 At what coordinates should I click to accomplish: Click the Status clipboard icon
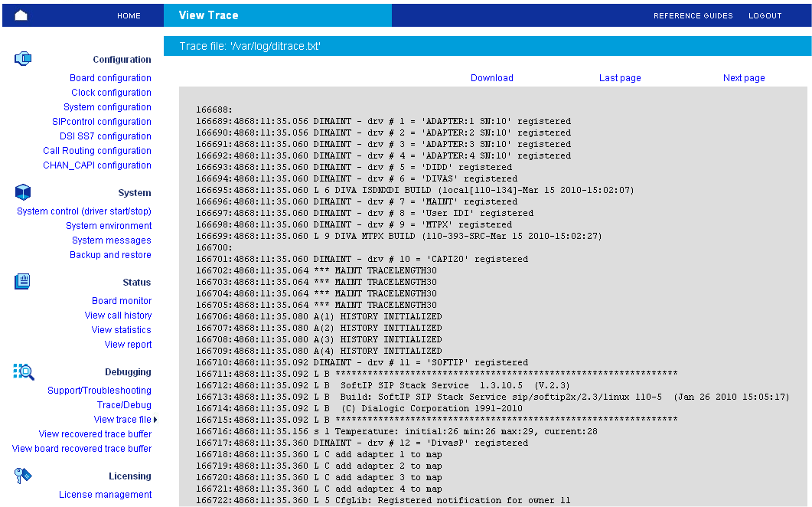(22, 281)
